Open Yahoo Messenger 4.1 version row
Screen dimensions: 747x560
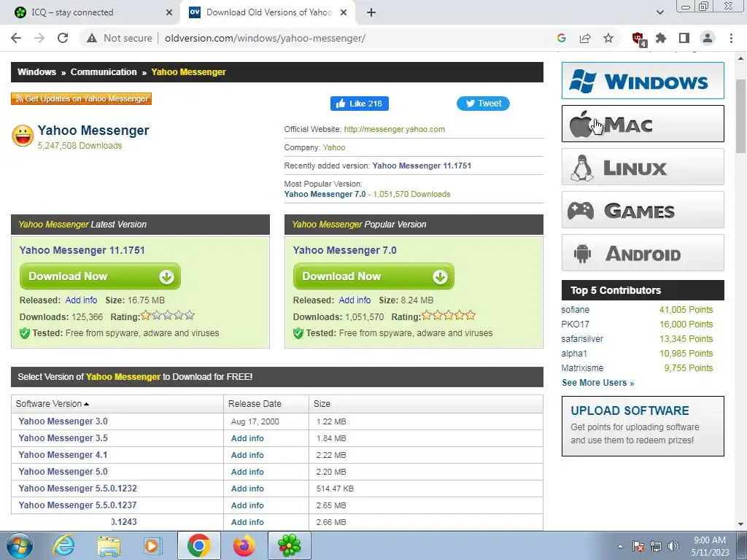63,455
